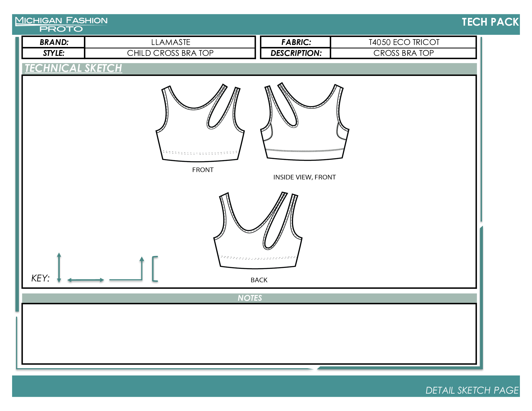This screenshot has height=411, width=532.
Task: Click the vertical double-arrow key symbol
Action: 59,268
